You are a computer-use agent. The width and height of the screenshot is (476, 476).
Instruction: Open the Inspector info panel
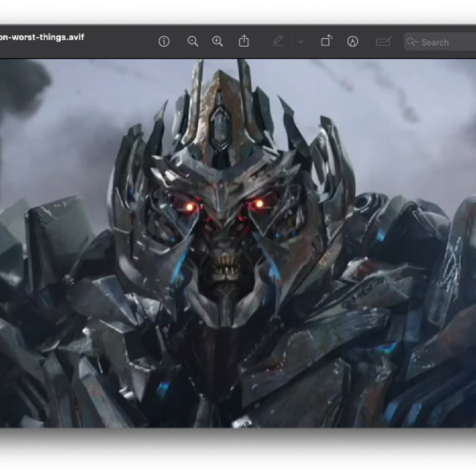pyautogui.click(x=164, y=41)
